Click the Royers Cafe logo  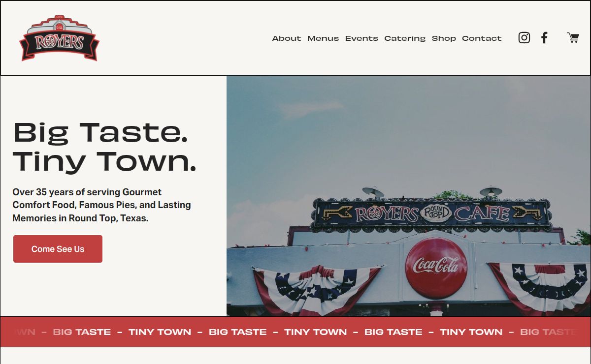(60, 38)
